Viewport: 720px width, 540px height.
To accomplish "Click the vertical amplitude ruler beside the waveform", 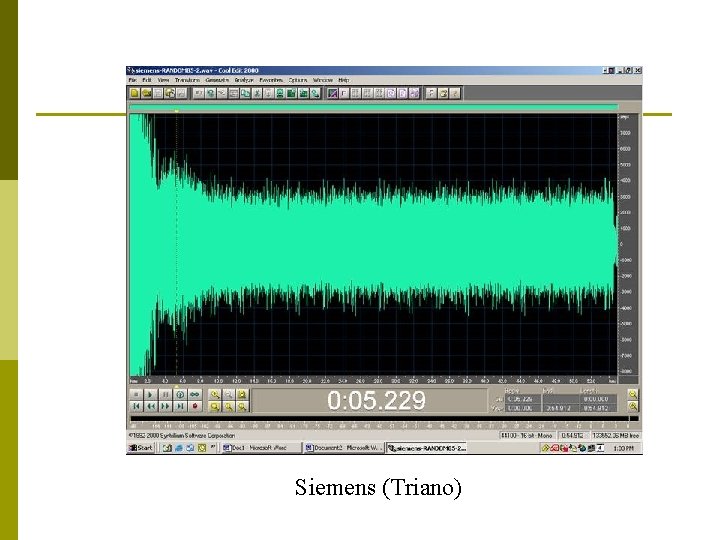I will tap(627, 244).
